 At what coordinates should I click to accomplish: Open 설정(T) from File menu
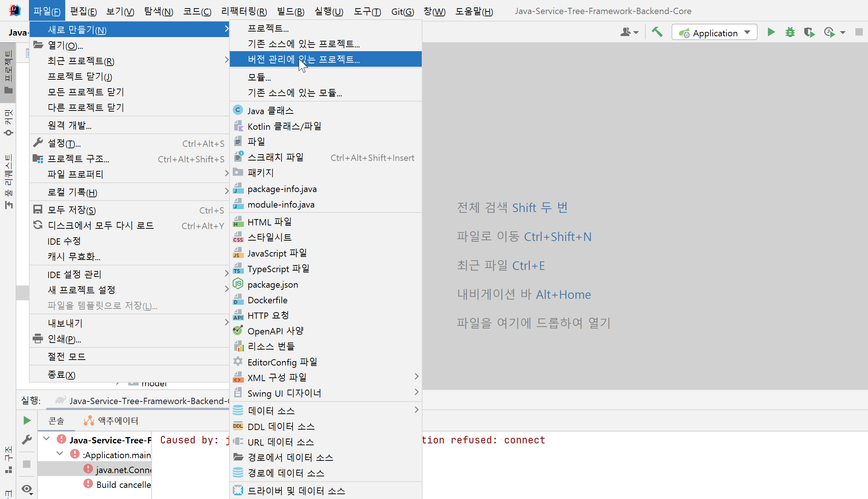tap(129, 143)
